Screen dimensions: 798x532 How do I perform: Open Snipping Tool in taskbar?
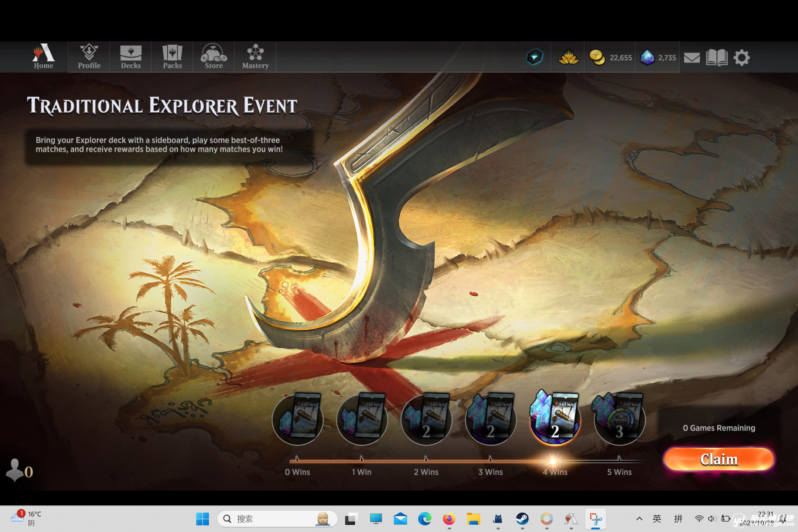(595, 519)
